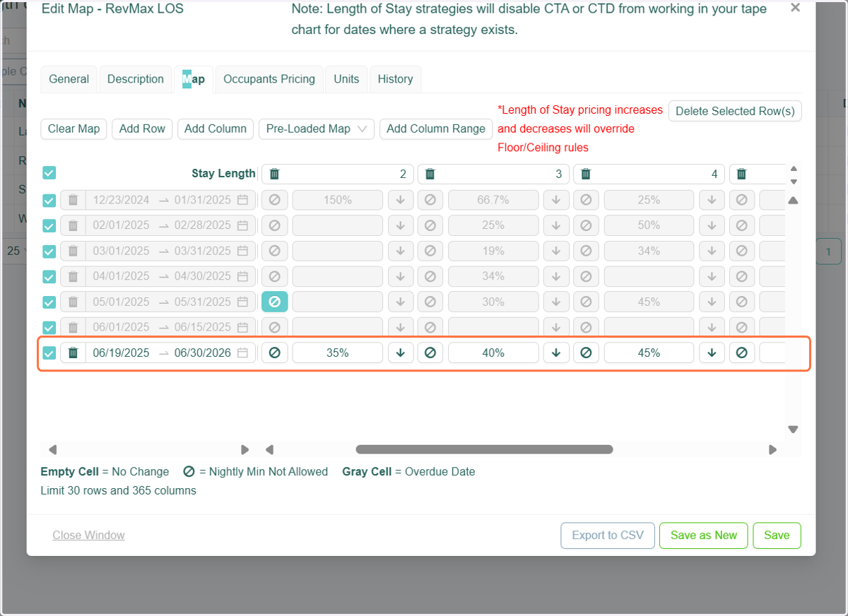The image size is (848, 616).
Task: Uncheck the 02/01/2025 row checkbox
Action: pyautogui.click(x=49, y=226)
